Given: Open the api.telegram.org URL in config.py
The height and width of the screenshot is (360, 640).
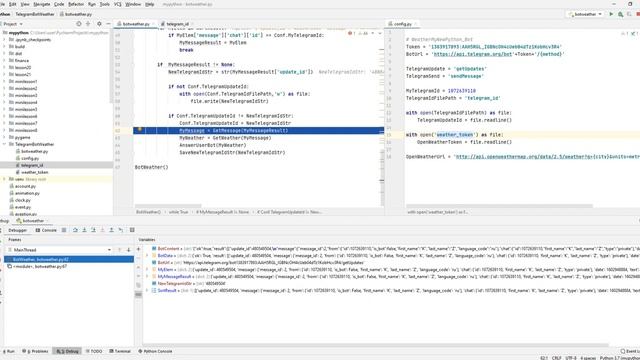Looking at the screenshot, I should [x=473, y=54].
